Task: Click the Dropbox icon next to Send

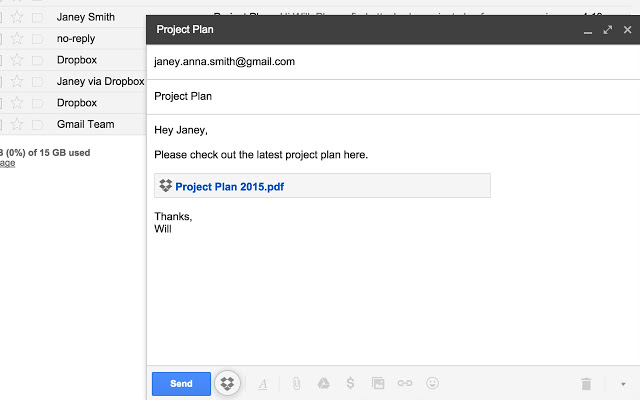Action: [x=228, y=383]
